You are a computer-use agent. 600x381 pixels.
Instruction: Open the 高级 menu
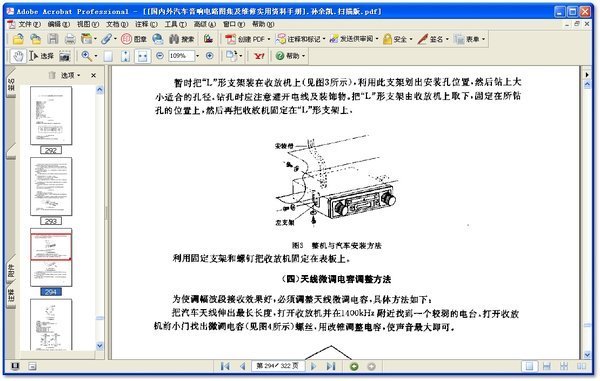(204, 24)
